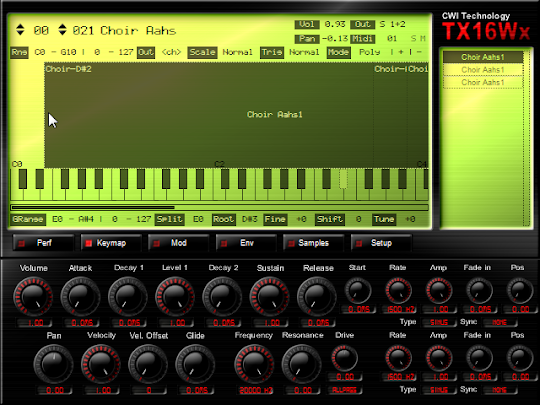Click the Attack knob

(80, 297)
